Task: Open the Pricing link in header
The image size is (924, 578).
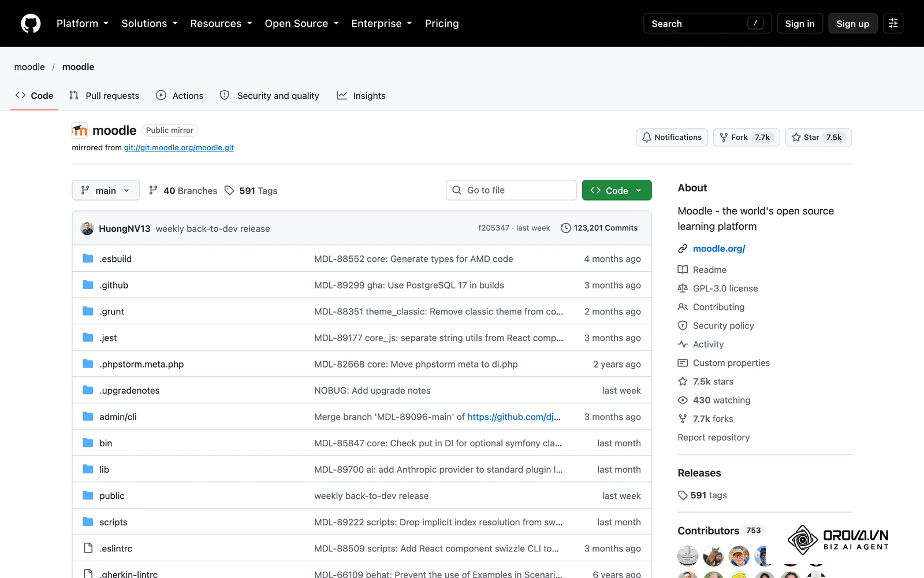Action: pos(442,24)
